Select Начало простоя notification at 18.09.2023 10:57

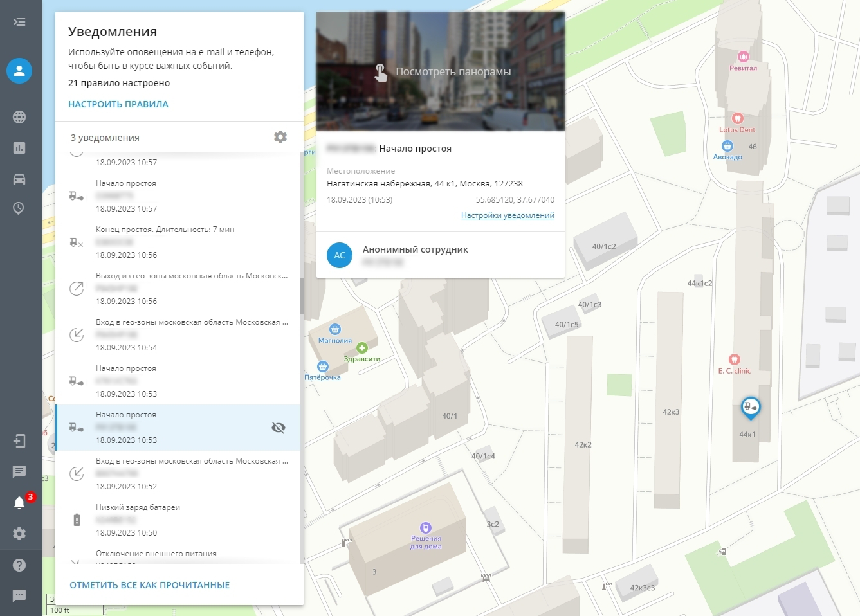tap(178, 196)
